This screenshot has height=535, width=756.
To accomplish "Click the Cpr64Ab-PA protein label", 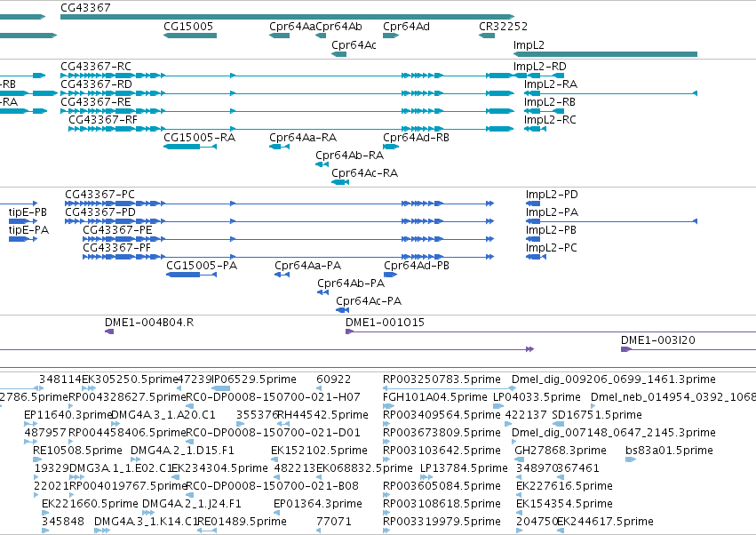I will tap(351, 283).
